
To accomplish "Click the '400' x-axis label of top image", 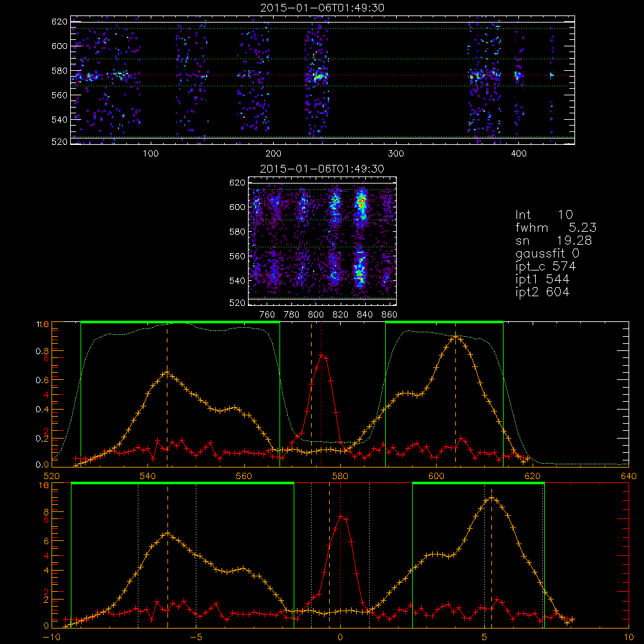I will click(518, 154).
